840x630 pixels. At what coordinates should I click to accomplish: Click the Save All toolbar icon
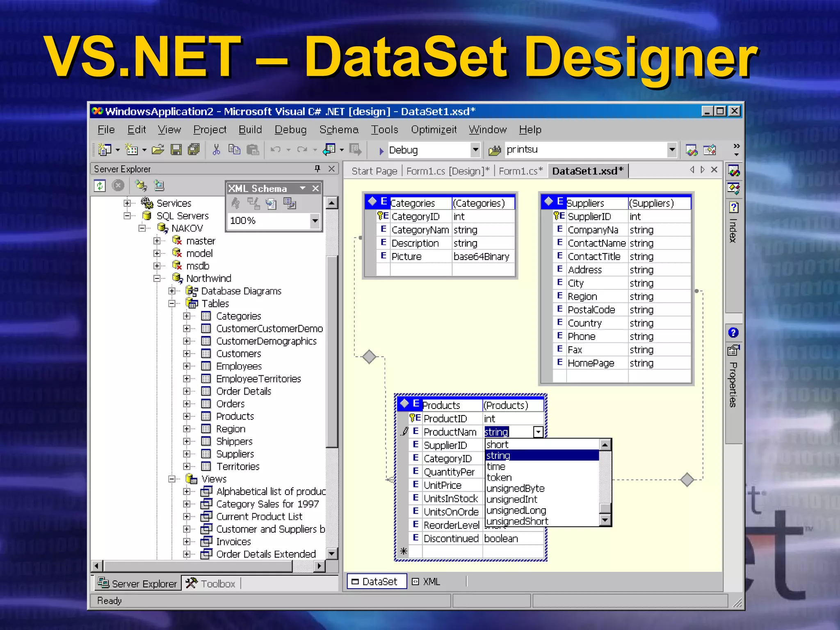pos(194,150)
